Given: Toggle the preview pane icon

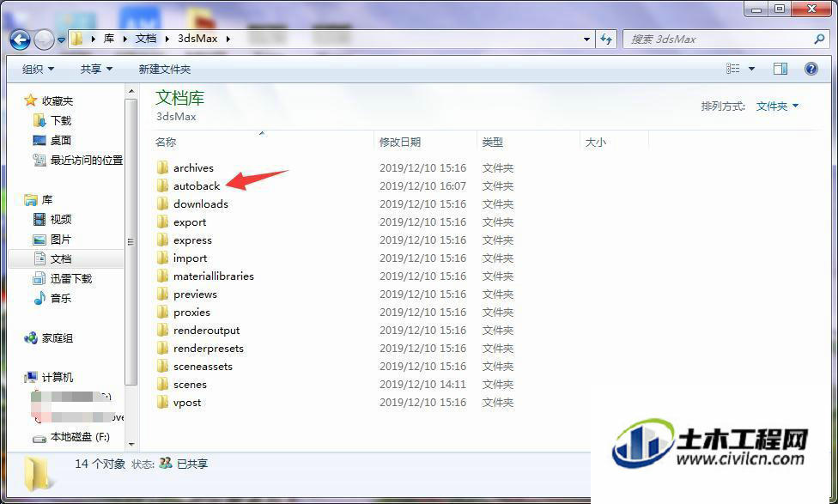Looking at the screenshot, I should coord(780,69).
